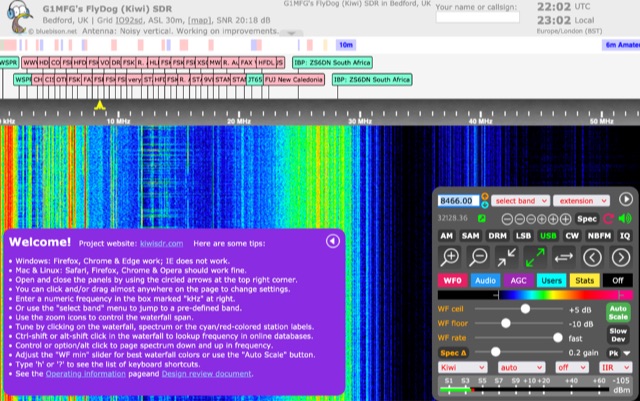Page the spectrum up with right chevron circle
640x401 pixels.
point(621,257)
